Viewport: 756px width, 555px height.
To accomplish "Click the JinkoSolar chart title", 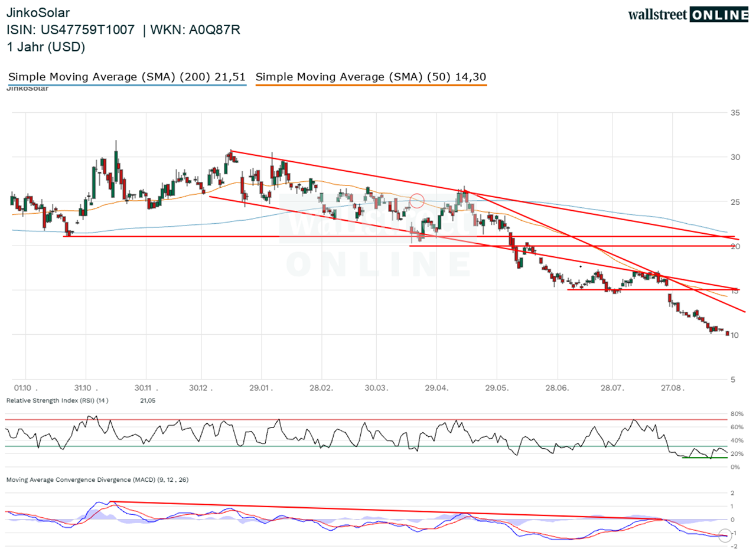I will pyautogui.click(x=38, y=12).
